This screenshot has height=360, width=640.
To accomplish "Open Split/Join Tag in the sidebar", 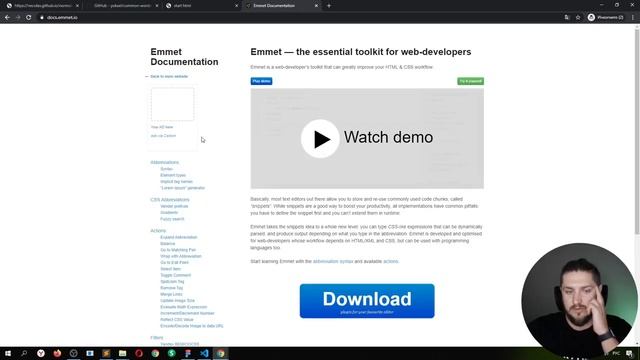I will tap(172, 282).
